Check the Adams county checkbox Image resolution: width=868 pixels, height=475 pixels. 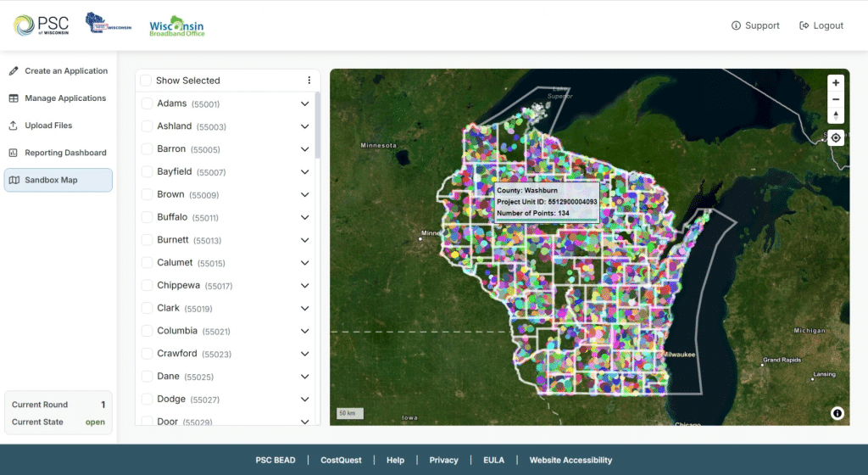click(x=147, y=103)
